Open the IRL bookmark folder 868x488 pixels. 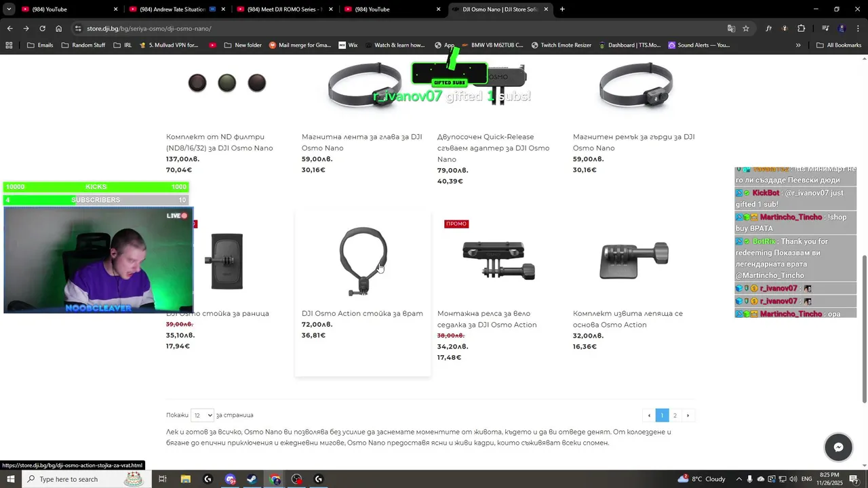[122, 45]
